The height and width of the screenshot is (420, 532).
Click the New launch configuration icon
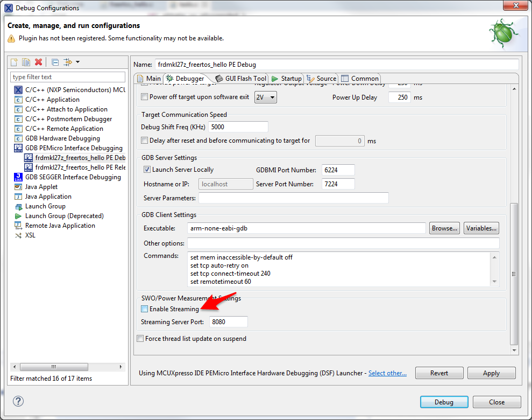pyautogui.click(x=14, y=62)
